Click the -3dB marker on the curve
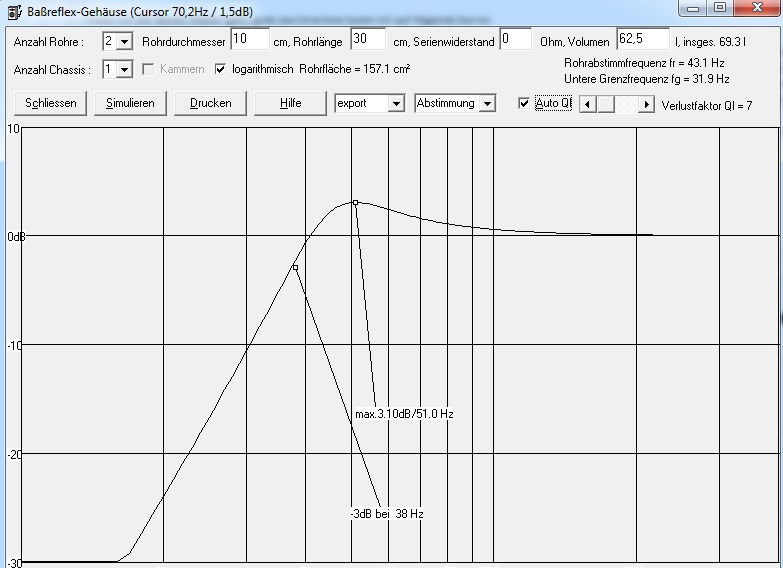Viewport: 783px width, 568px height. pyautogui.click(x=295, y=267)
